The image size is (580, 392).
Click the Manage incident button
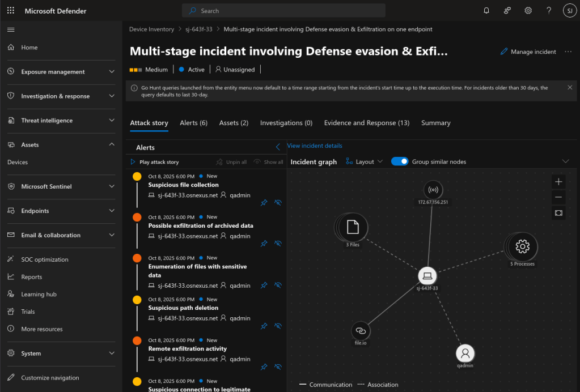coord(528,52)
